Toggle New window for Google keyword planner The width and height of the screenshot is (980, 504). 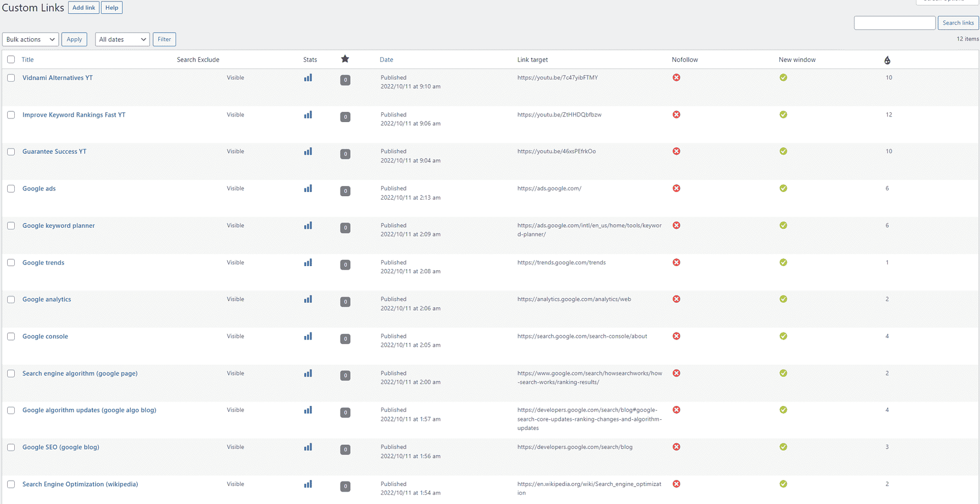tap(783, 225)
